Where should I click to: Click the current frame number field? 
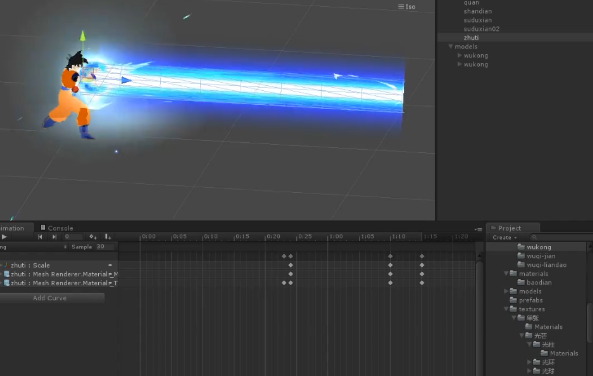click(x=73, y=237)
